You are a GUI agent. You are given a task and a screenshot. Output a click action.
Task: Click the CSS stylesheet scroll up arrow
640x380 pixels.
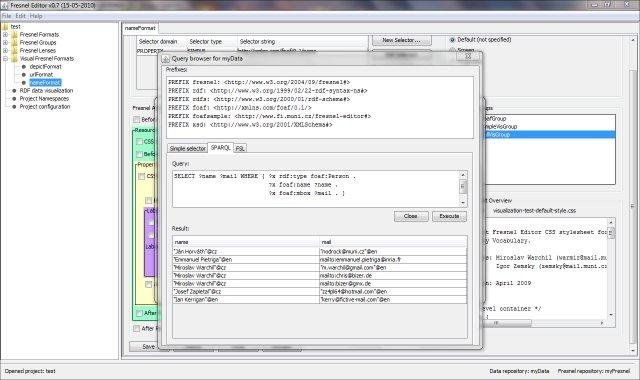611,222
